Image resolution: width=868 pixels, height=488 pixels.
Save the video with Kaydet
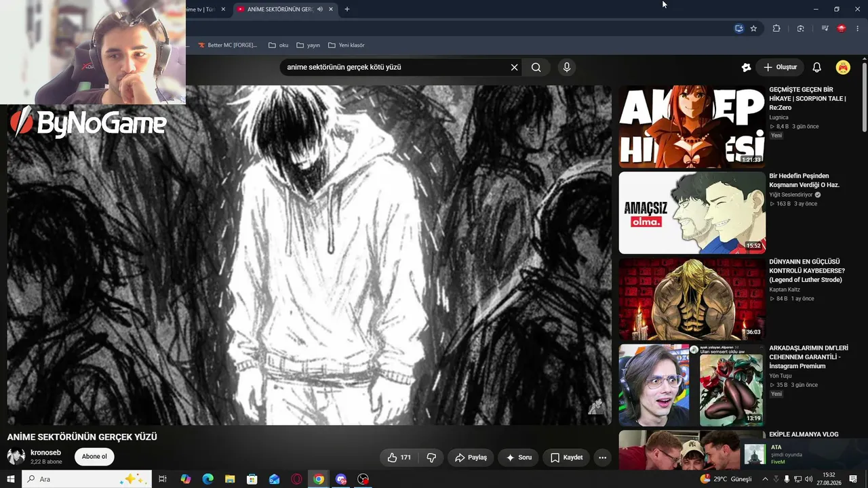click(x=566, y=457)
